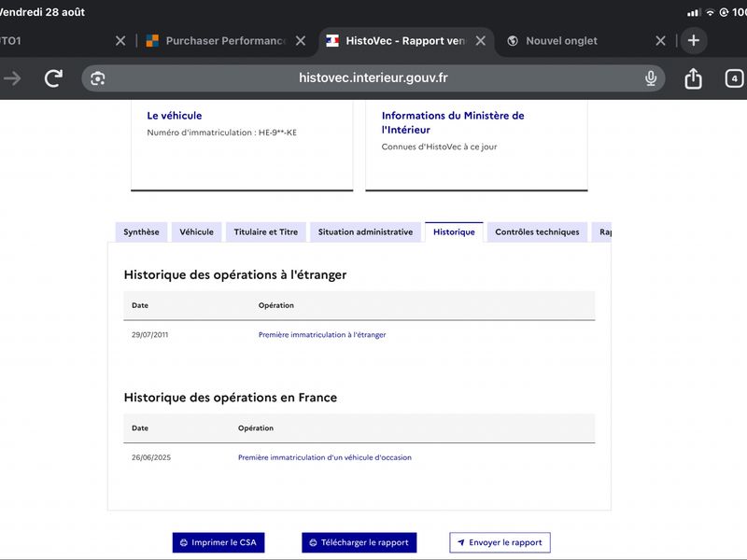This screenshot has width=747, height=560.
Task: Click Connues d'HistoVec à ce jour text
Action: tap(439, 147)
